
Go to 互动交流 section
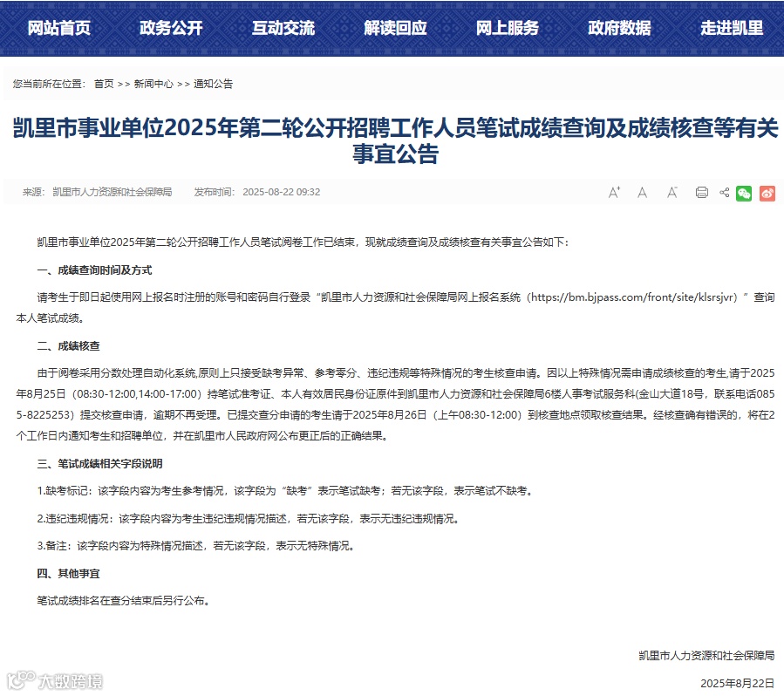tap(283, 28)
